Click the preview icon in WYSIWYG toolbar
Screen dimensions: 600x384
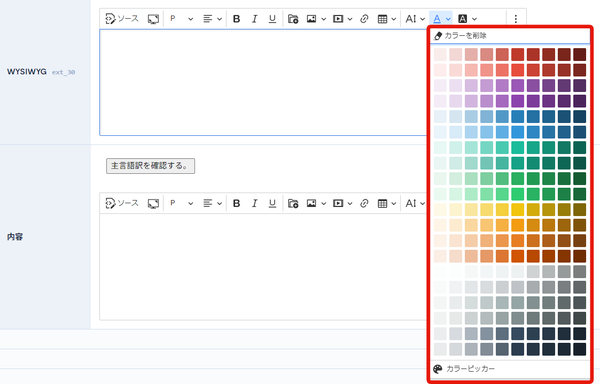pyautogui.click(x=153, y=19)
